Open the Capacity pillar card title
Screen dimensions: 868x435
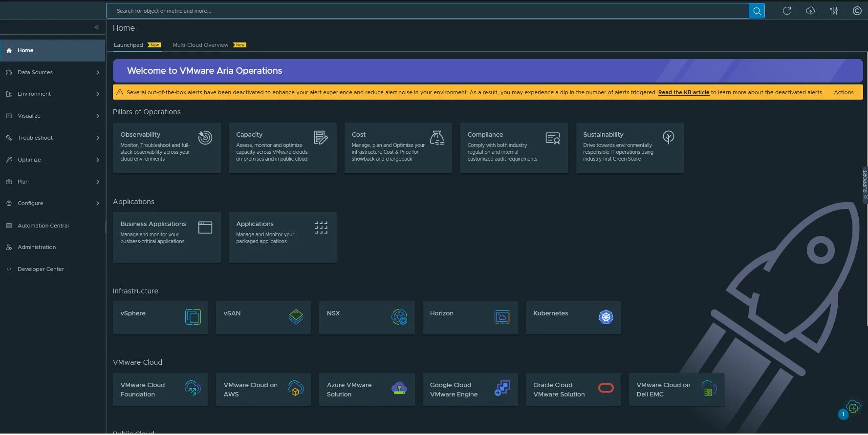point(249,135)
